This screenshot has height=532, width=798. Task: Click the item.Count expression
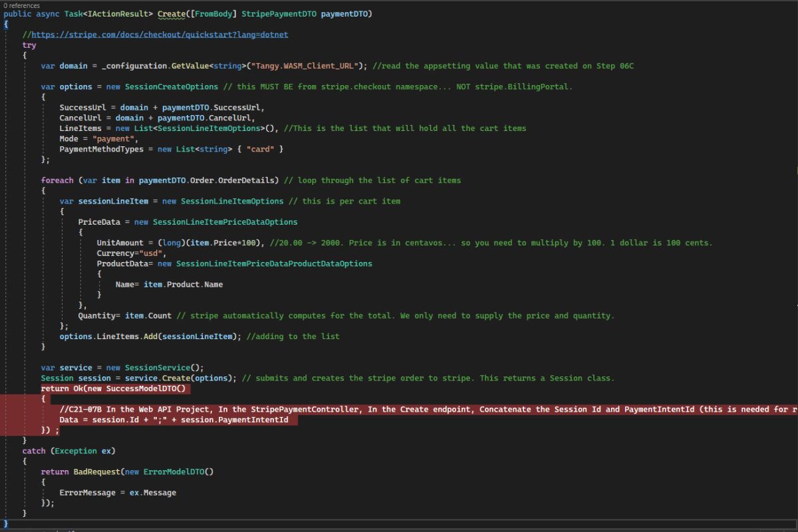coord(148,315)
